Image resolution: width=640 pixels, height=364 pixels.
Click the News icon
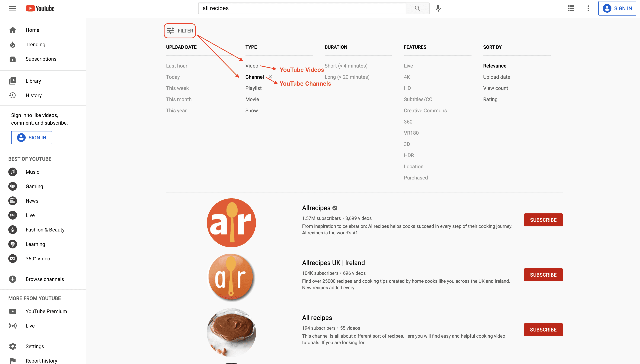pos(12,201)
